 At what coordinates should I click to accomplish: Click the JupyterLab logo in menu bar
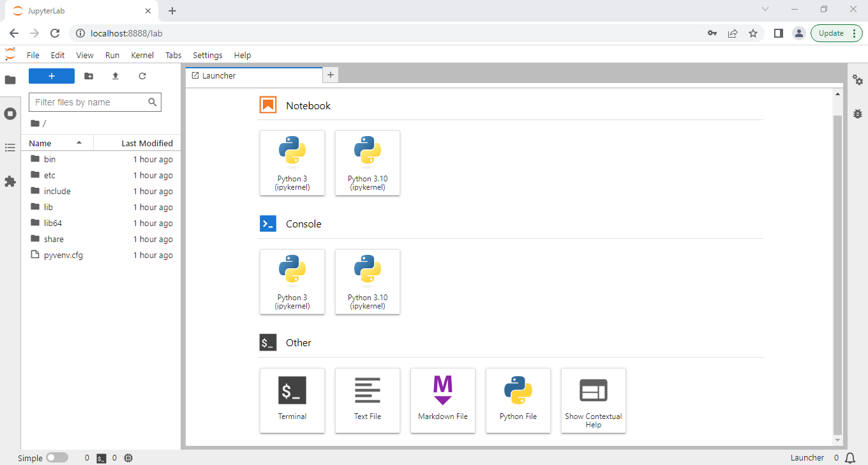(10, 55)
